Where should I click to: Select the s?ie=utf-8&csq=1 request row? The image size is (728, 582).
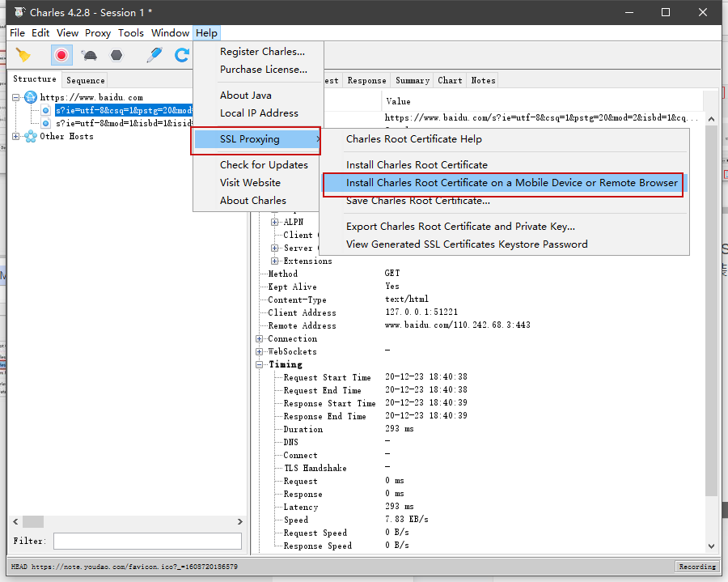124,110
